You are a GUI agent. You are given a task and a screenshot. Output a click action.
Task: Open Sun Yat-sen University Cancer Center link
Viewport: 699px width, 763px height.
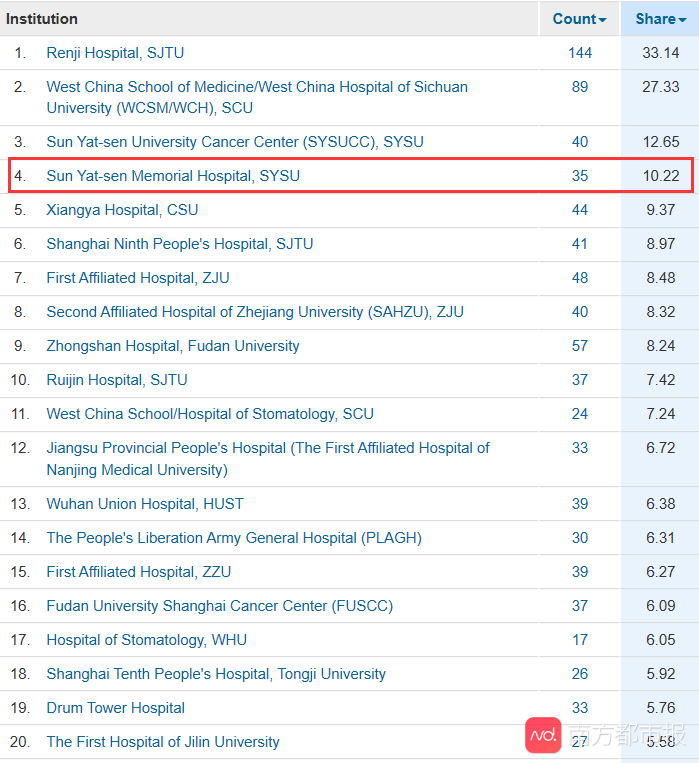click(x=234, y=142)
